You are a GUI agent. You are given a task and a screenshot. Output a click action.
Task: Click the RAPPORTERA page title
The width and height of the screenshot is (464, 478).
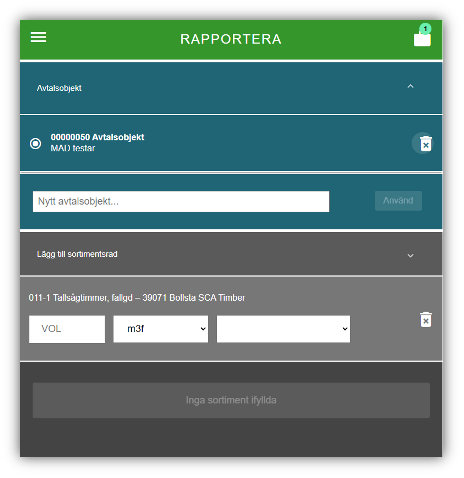click(231, 39)
